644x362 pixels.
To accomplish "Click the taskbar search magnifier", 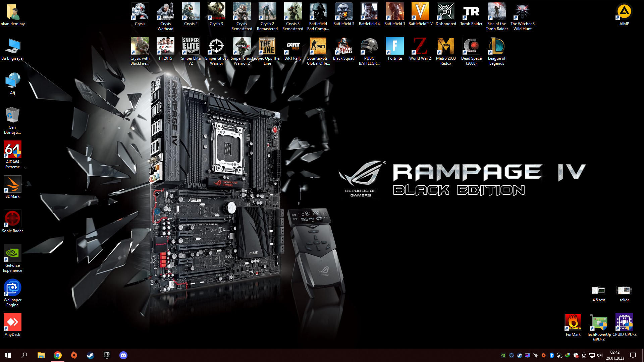I will [x=24, y=355].
